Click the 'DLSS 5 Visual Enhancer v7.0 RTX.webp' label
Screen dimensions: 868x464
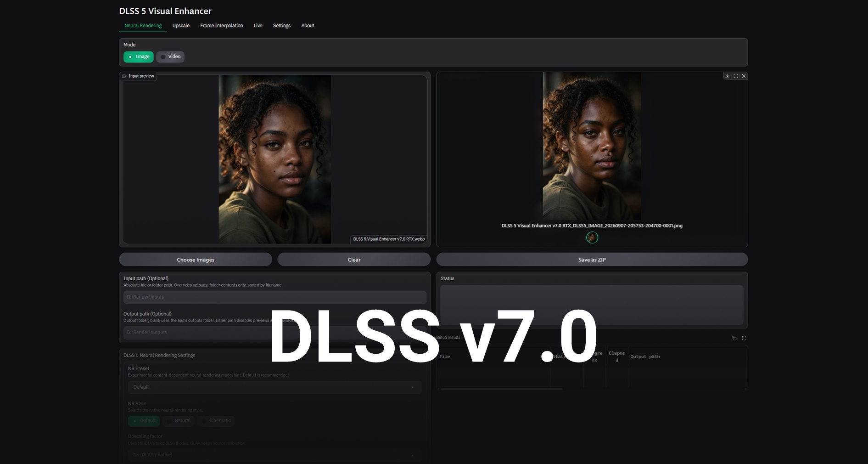[x=389, y=239]
